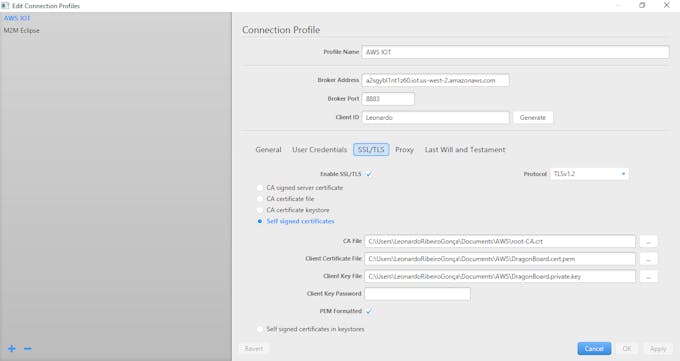The height and width of the screenshot is (361, 680).
Task: Select M2M Eclipse profile in list
Action: 22,30
